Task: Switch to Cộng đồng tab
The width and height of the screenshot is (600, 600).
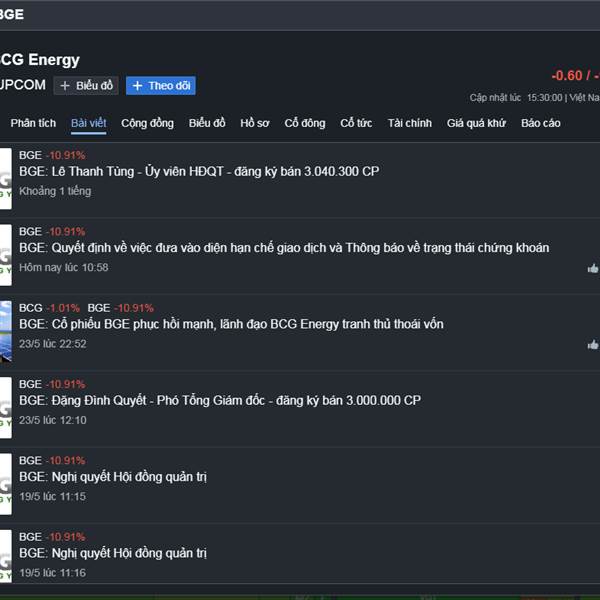Action: pos(147,123)
